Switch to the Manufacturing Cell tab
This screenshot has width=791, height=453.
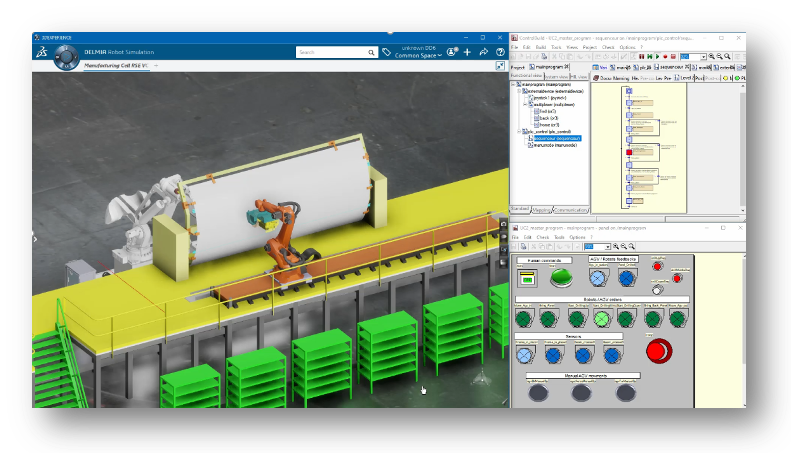(x=116, y=66)
